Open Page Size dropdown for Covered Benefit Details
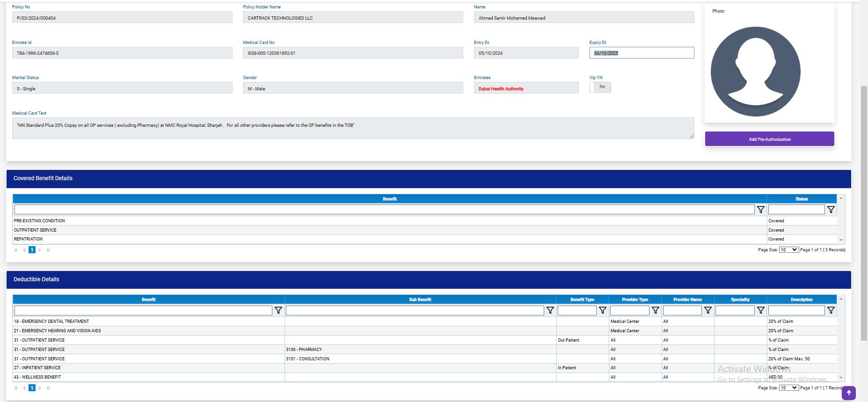The height and width of the screenshot is (402, 868). pos(788,250)
